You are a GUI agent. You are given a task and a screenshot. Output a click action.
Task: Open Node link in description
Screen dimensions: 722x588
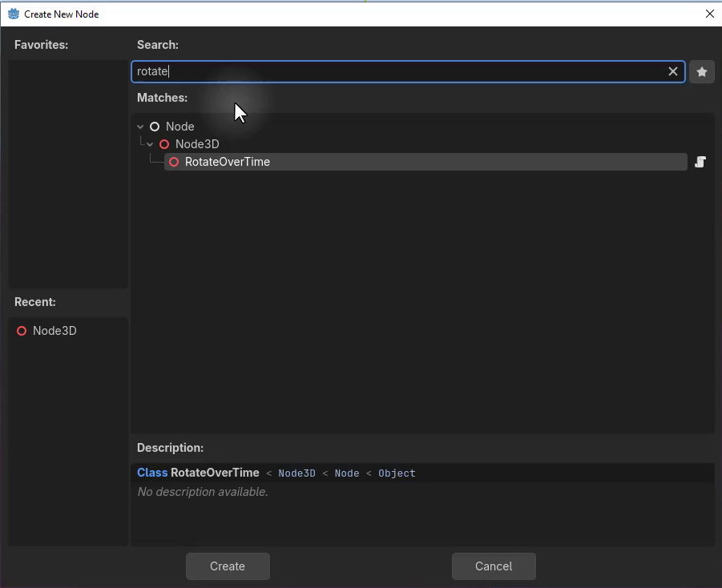[x=347, y=473]
